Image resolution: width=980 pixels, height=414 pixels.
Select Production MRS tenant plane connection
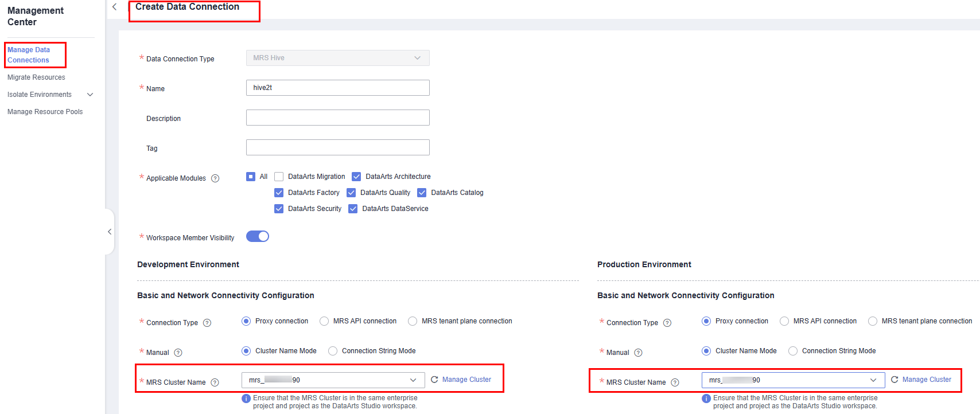873,321
